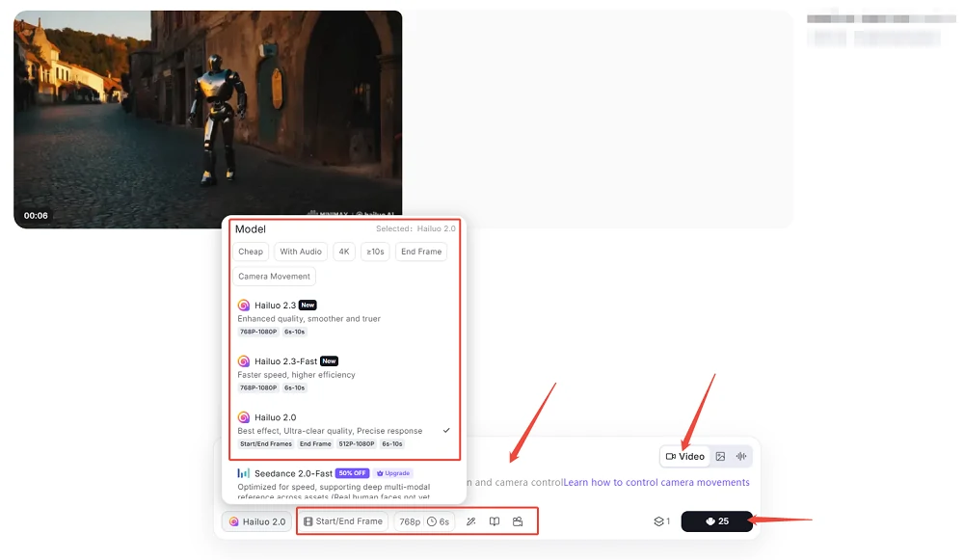Click the magic wand prompt enhance icon
The width and height of the screenshot is (964, 560).
pyautogui.click(x=471, y=521)
